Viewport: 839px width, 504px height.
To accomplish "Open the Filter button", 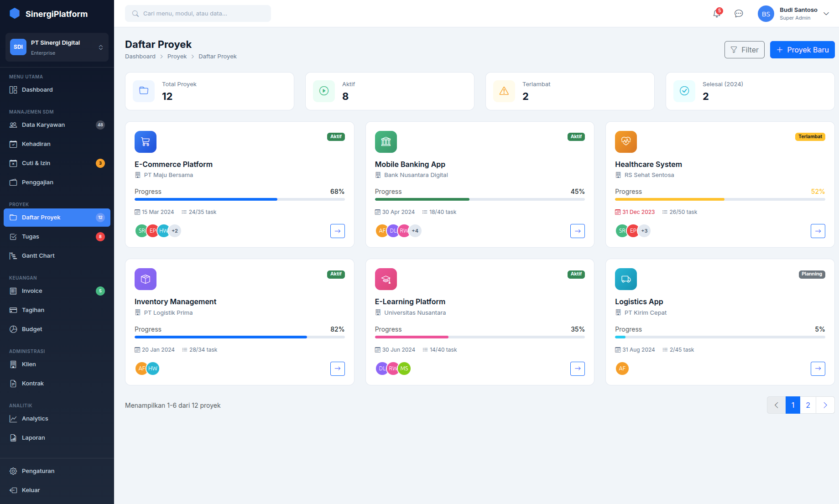I will pos(744,50).
